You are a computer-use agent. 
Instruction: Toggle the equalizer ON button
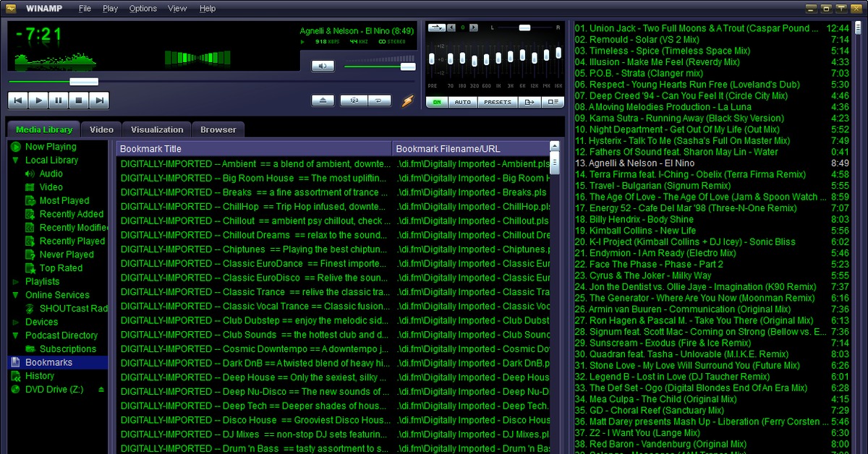pyautogui.click(x=437, y=102)
